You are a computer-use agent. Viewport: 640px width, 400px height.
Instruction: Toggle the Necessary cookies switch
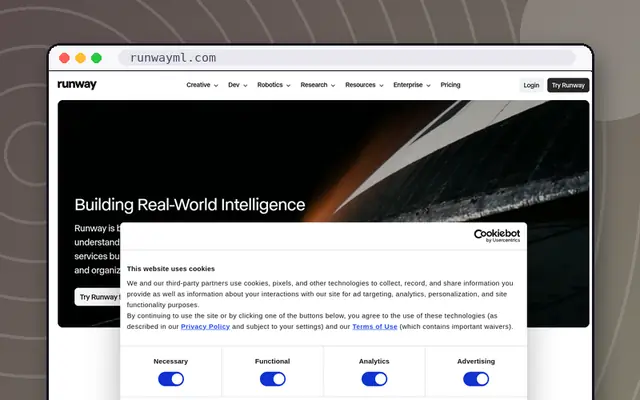[x=171, y=379]
